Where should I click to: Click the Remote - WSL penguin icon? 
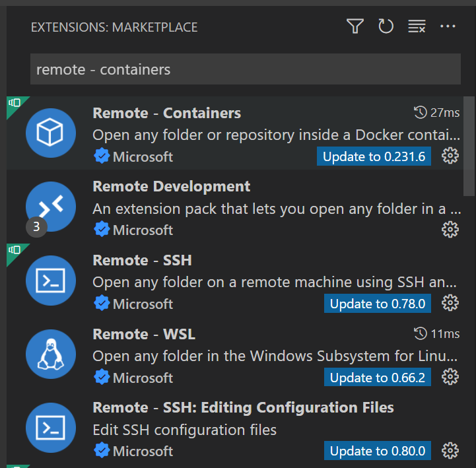pyautogui.click(x=51, y=355)
